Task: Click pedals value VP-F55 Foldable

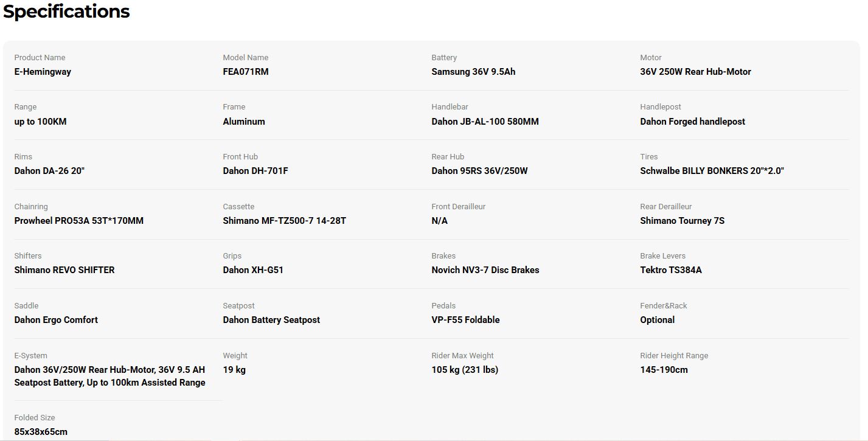Action: (465, 320)
